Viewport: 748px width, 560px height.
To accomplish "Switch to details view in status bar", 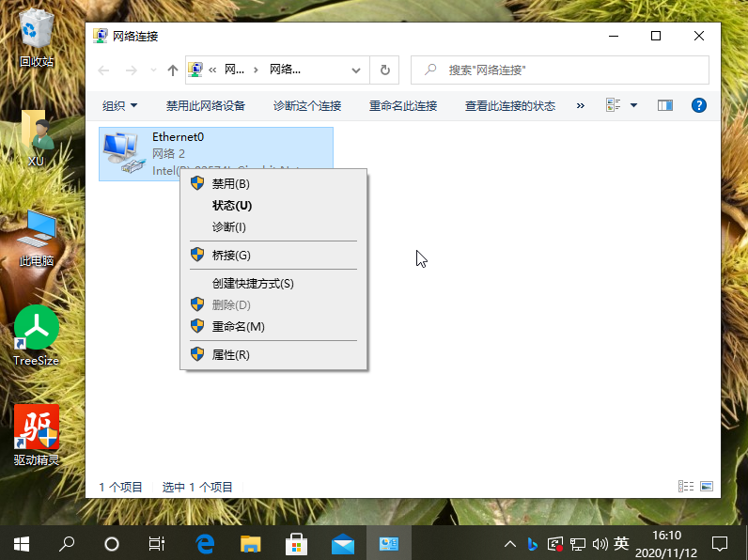I will 687,487.
